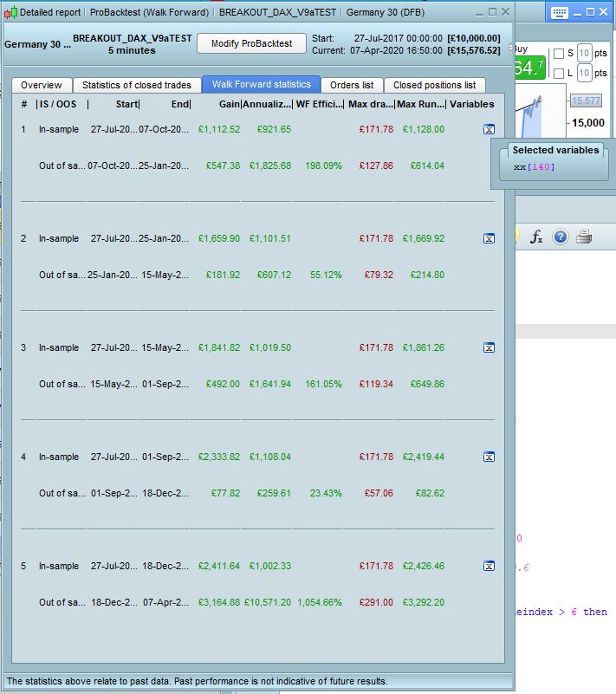616x694 pixels.
Task: Select out-of-sample annualized value £1,825.68
Action: point(270,165)
